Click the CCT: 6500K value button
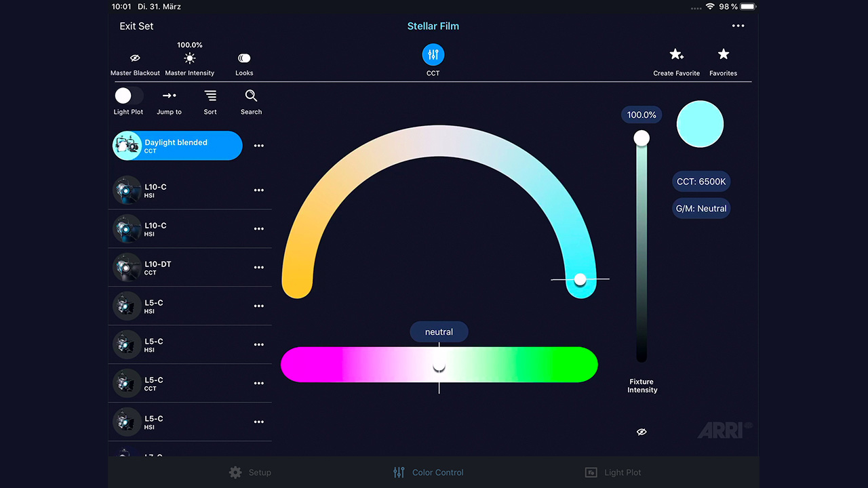868x488 pixels. [x=701, y=182]
